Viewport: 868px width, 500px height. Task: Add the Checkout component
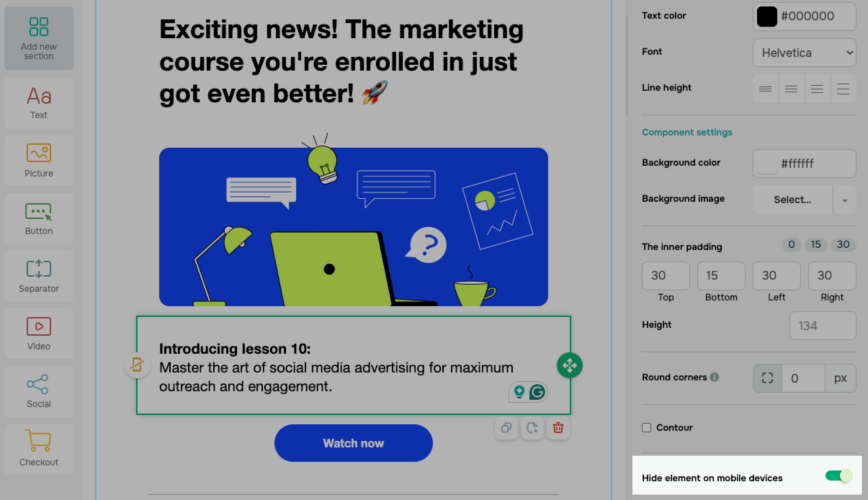click(39, 449)
